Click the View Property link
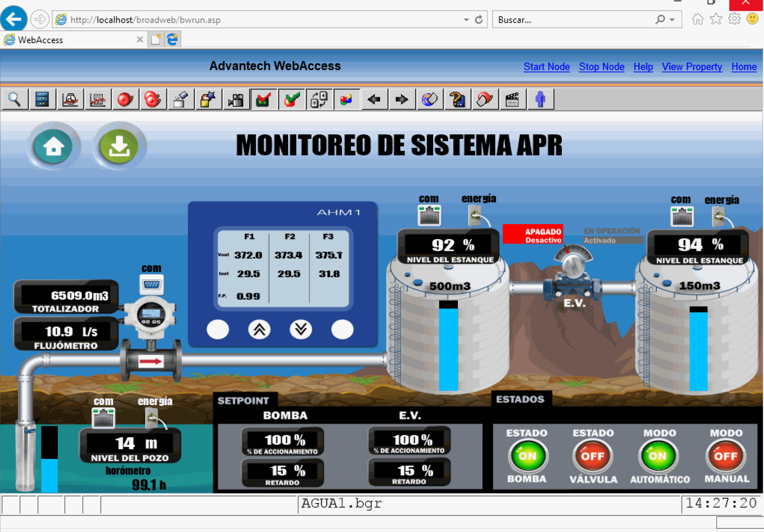Viewport: 764px width, 532px height. click(x=691, y=67)
